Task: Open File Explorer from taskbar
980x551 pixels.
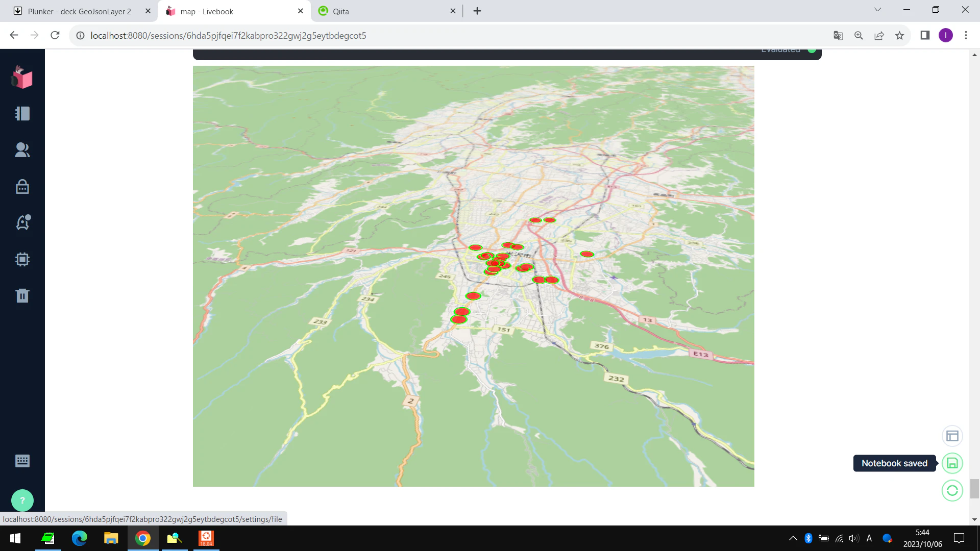Action: pyautogui.click(x=111, y=538)
